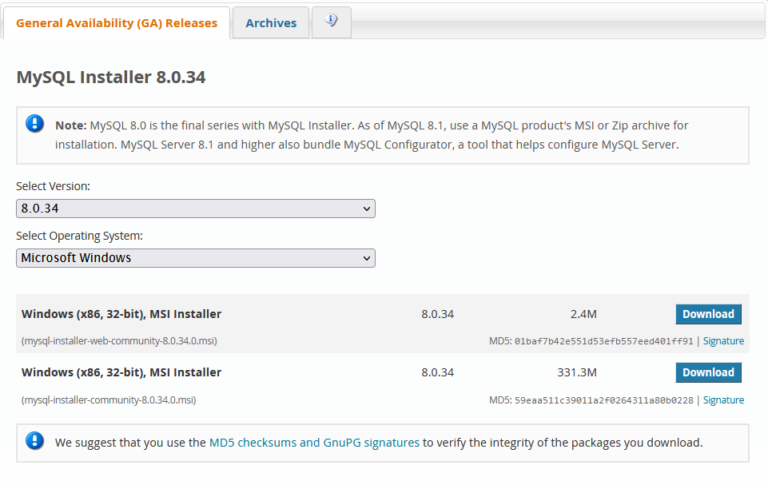Viewport: 768px width, 485px height.
Task: Open the info icon tab beside Archives
Action: [331, 22]
